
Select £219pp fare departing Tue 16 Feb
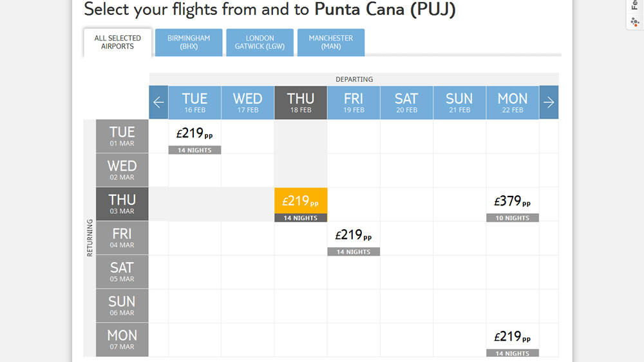[x=194, y=137]
